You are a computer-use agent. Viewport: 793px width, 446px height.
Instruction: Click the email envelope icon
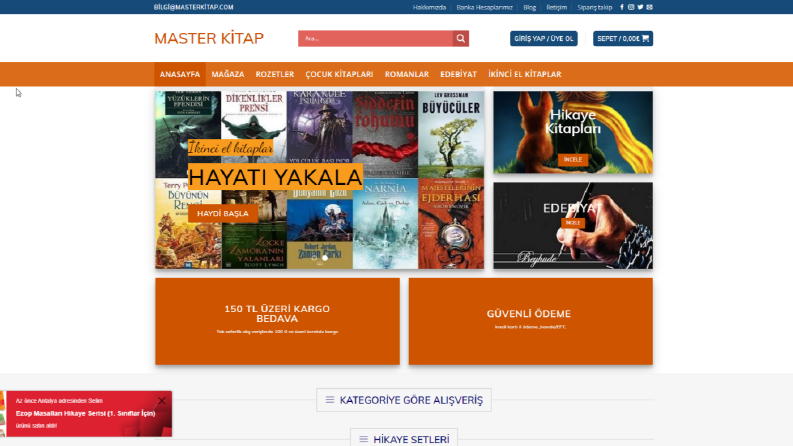coord(649,7)
